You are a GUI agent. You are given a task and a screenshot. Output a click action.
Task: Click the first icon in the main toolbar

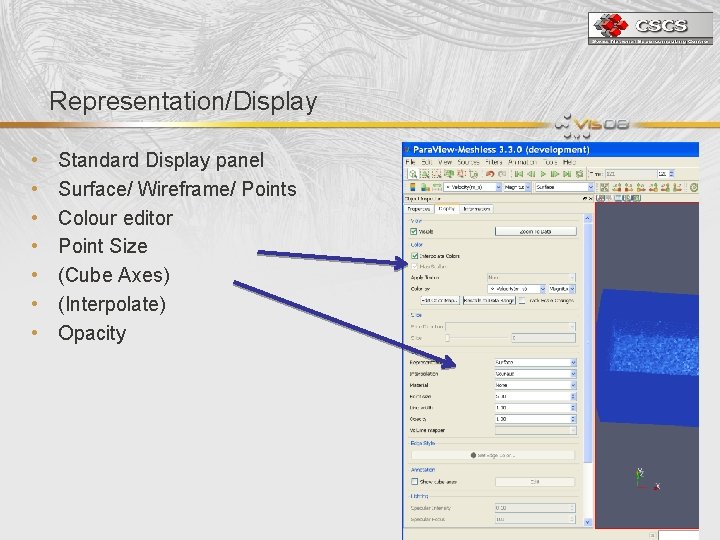point(413,174)
